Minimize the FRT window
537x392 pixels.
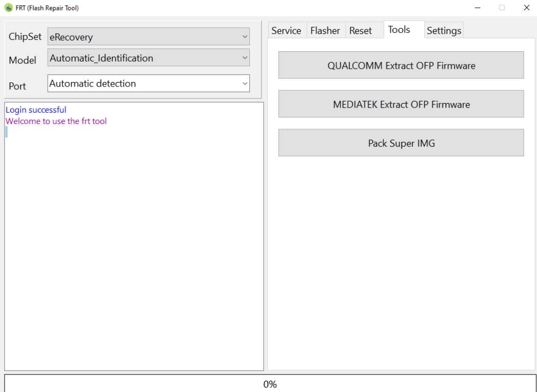point(477,8)
